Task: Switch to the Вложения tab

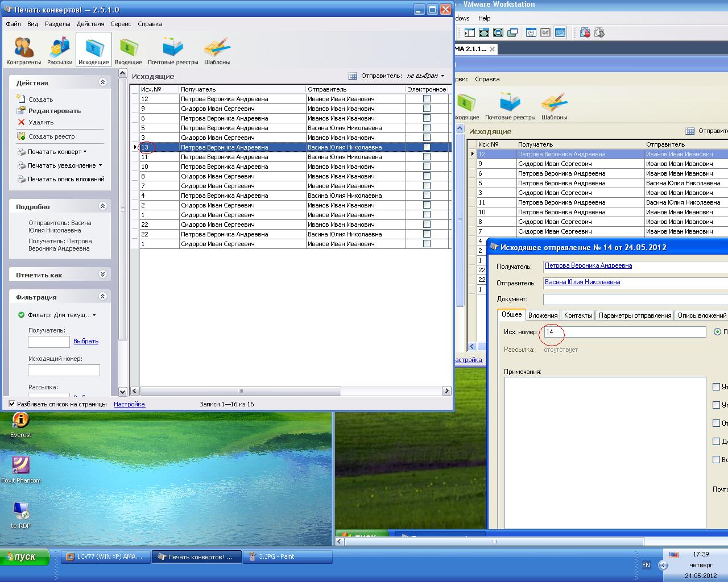Action: pyautogui.click(x=543, y=315)
